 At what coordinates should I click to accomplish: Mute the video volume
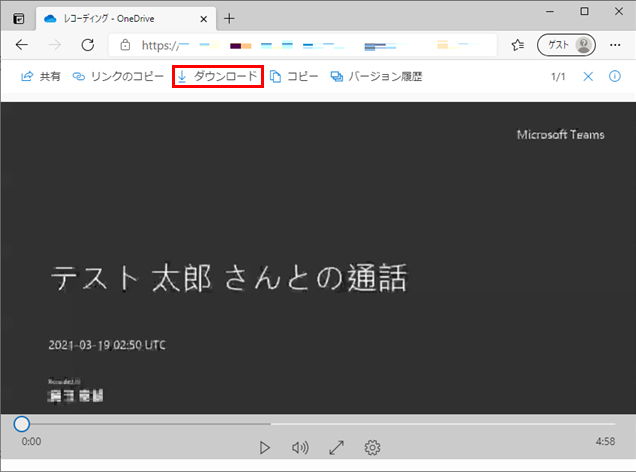coord(300,448)
